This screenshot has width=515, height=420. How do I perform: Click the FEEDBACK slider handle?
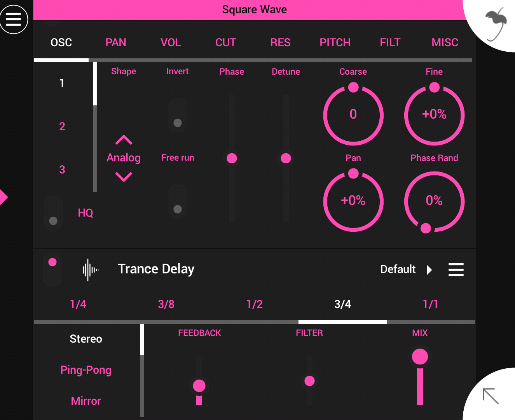pos(199,386)
